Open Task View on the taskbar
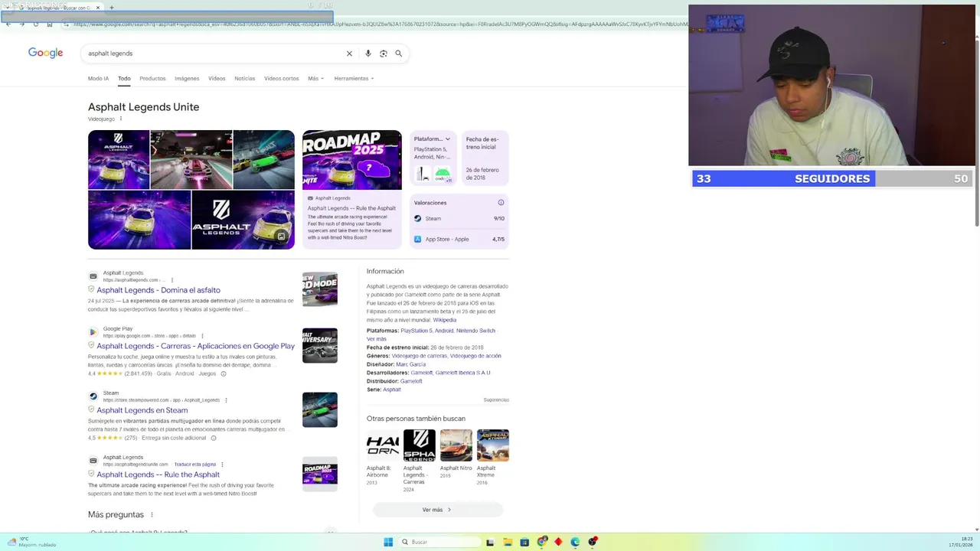This screenshot has height=551, width=980. tap(490, 542)
